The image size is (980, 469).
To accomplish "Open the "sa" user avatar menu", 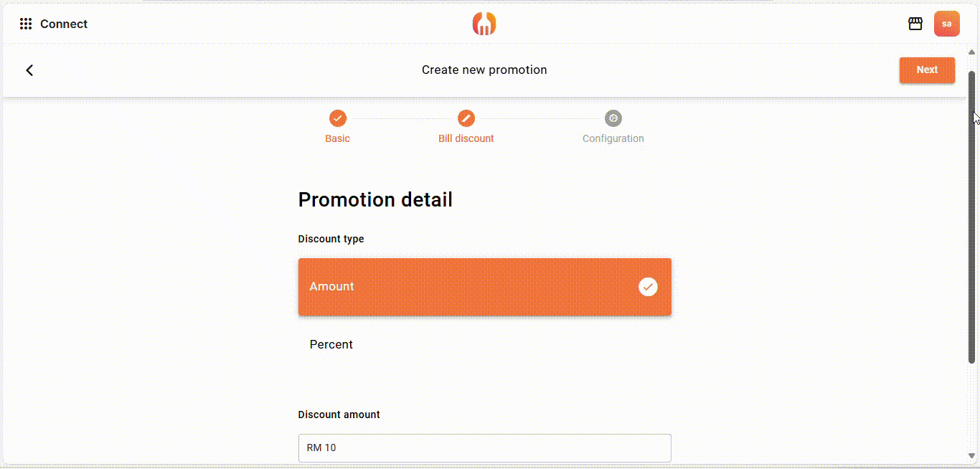I will [946, 24].
